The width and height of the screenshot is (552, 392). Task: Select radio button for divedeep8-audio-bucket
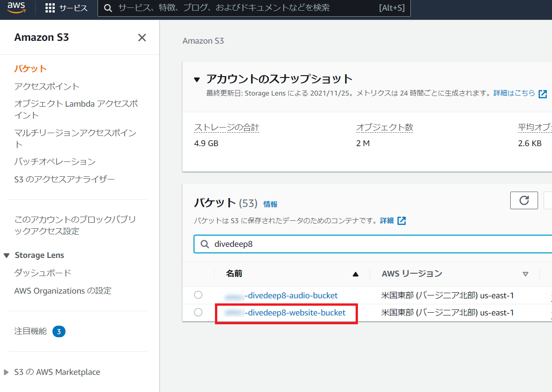tap(198, 295)
